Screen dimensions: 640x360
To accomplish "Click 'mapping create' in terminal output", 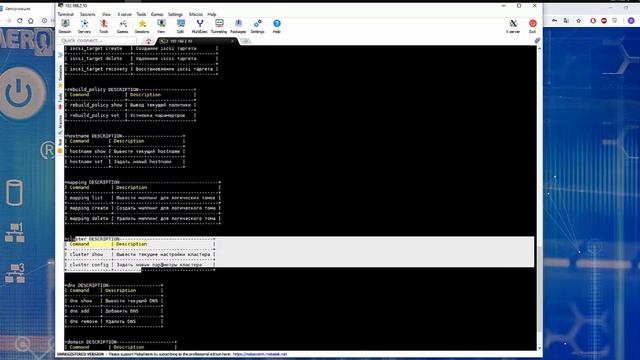I will pyautogui.click(x=89, y=208).
